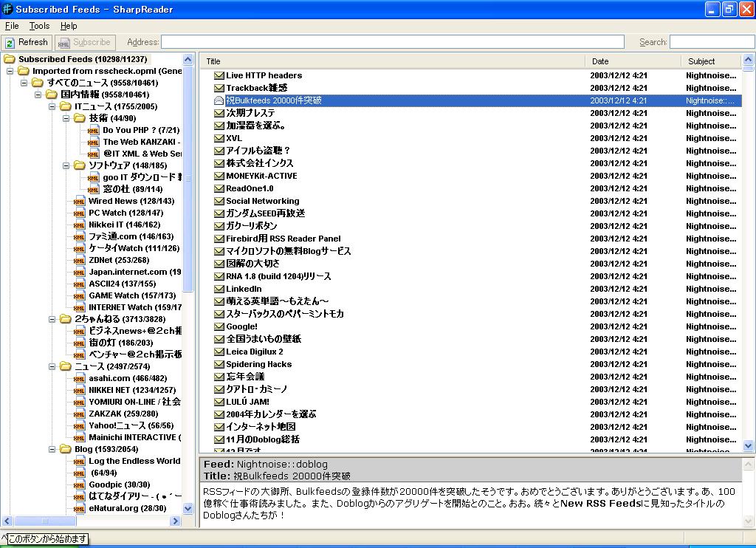Screen dimensions: 756x548
Task: Click the XML icon for Do You PHP feed
Action: point(94,130)
